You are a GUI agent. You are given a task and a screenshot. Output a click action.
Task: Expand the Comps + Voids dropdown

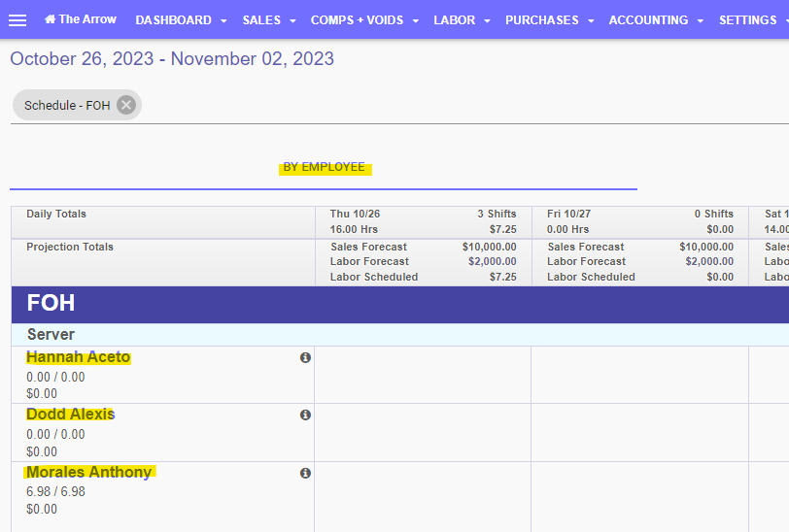coord(364,20)
